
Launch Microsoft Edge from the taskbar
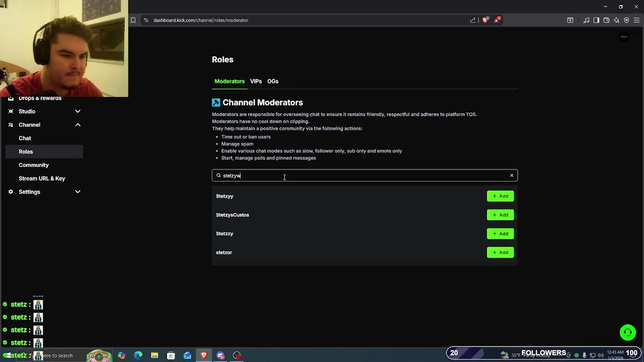click(138, 355)
